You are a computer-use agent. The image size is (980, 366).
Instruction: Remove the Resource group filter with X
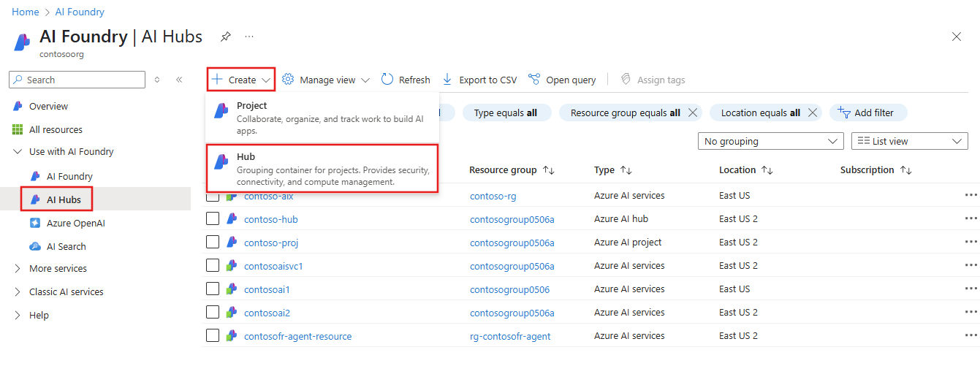[x=693, y=113]
